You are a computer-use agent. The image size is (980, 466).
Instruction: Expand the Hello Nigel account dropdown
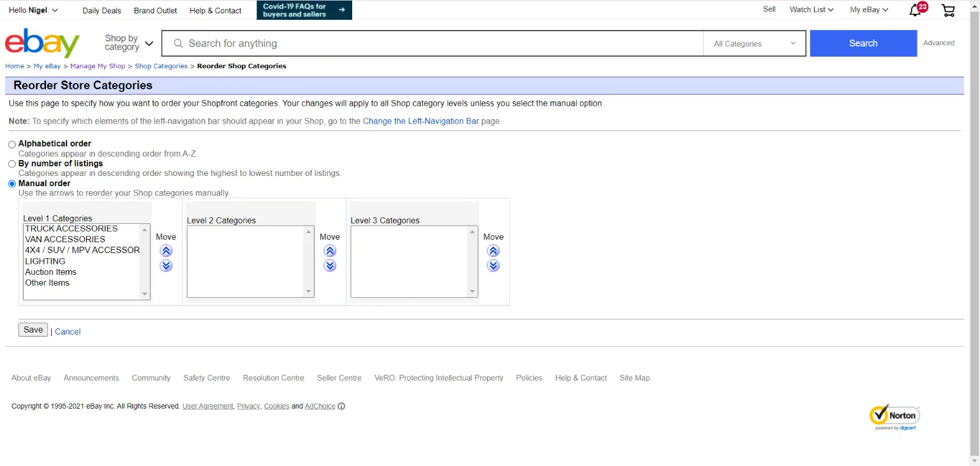[x=33, y=10]
